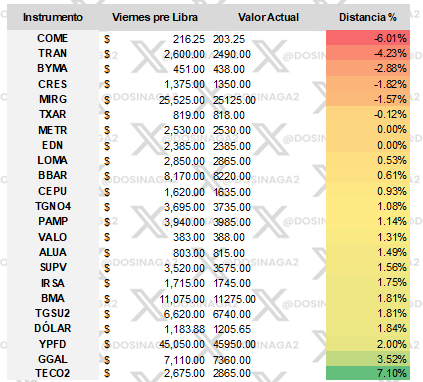The image size is (423, 382).
Task: Click the 11275.00 current value
Action: [x=234, y=299]
